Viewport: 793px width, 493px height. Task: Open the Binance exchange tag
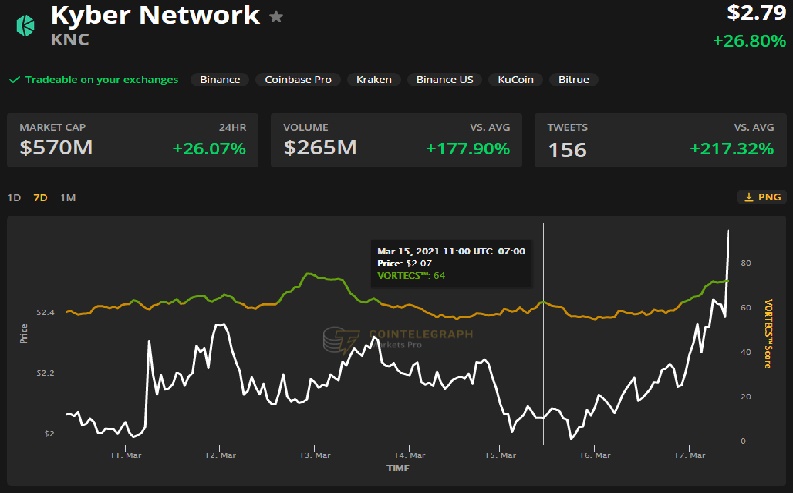coord(220,79)
